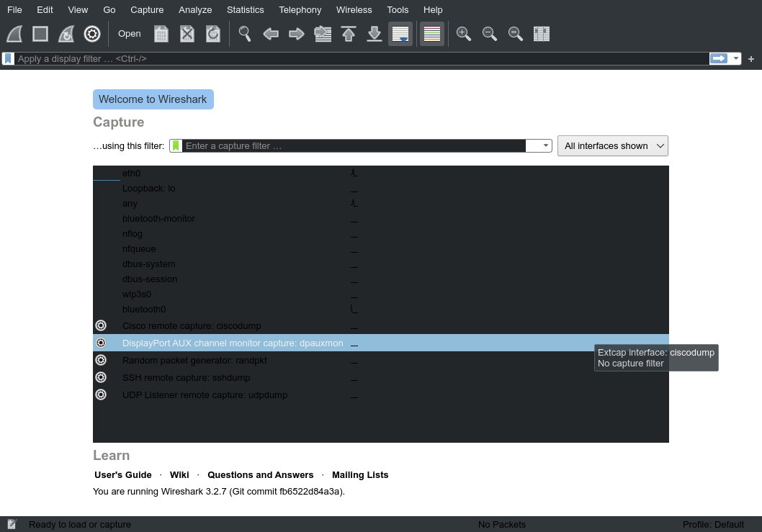This screenshot has height=532, width=762.
Task: Go back in packet history arrow
Action: tap(271, 34)
